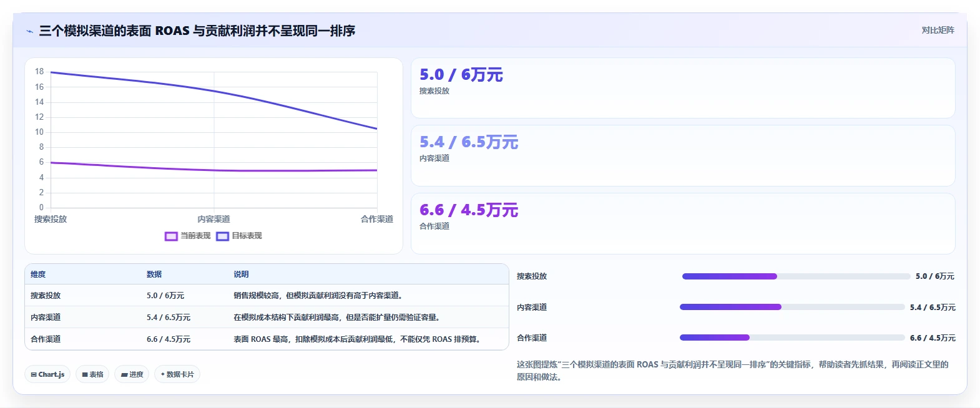Click the lightning icon beside the title
This screenshot has height=408, width=980.
click(29, 31)
